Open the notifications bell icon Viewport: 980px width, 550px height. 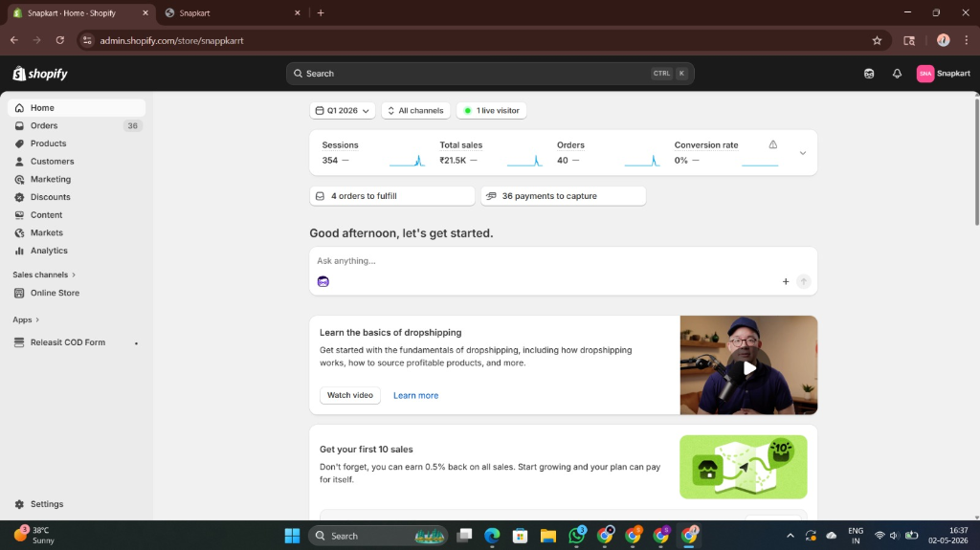[x=897, y=73]
